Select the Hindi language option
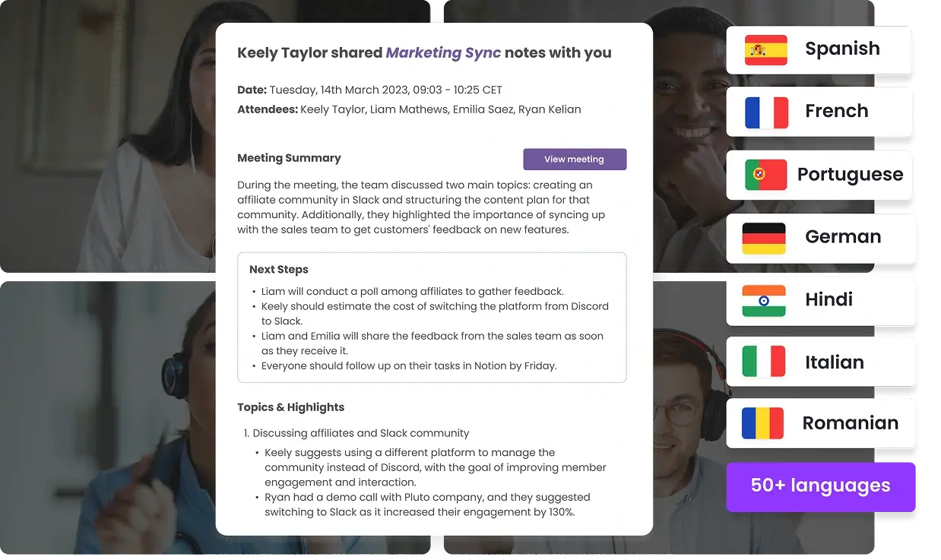Image resolution: width=941 pixels, height=560 pixels. pos(821,300)
